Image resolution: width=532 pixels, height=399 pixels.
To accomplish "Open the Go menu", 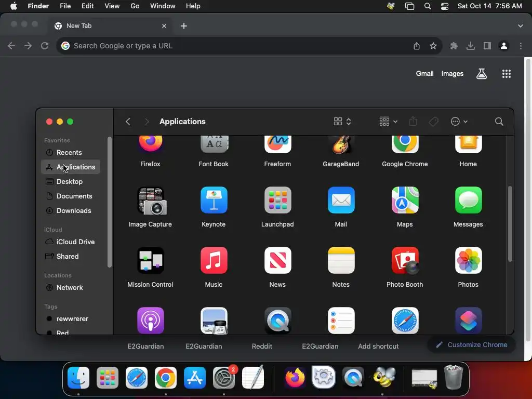I will [135, 6].
